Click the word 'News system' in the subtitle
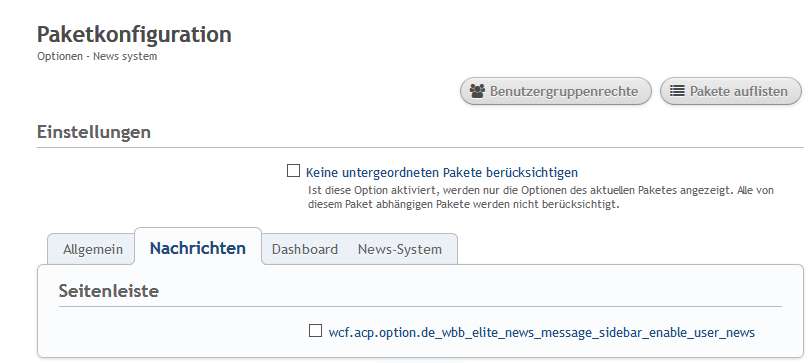The image size is (812, 363). [x=125, y=56]
